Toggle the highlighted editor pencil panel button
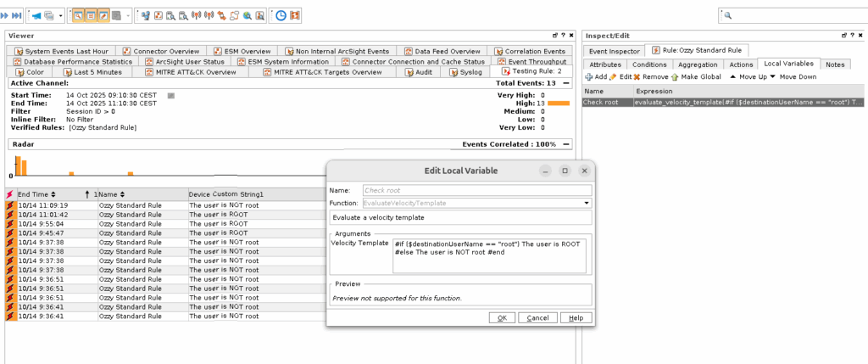 pos(103,15)
